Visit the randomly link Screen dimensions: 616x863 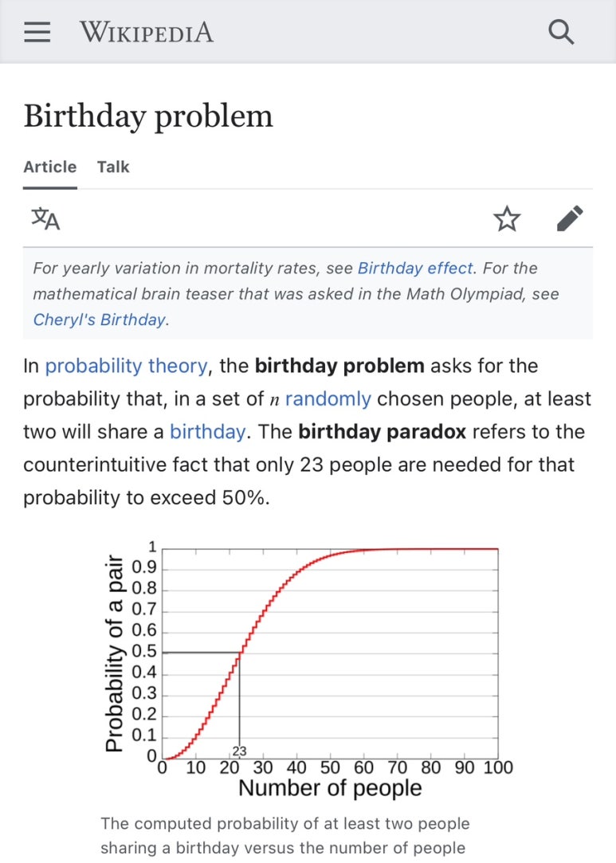tap(328, 399)
